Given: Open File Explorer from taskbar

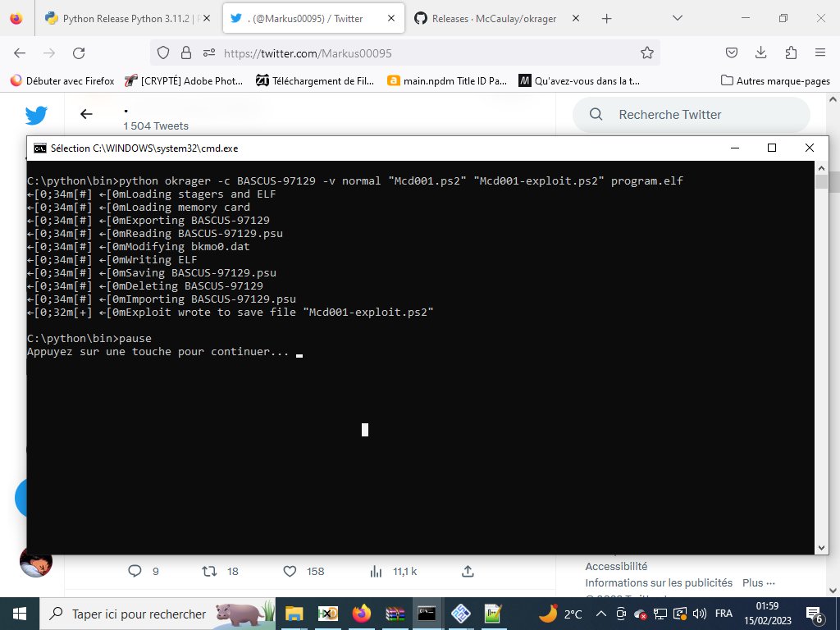Looking at the screenshot, I should pyautogui.click(x=294, y=614).
